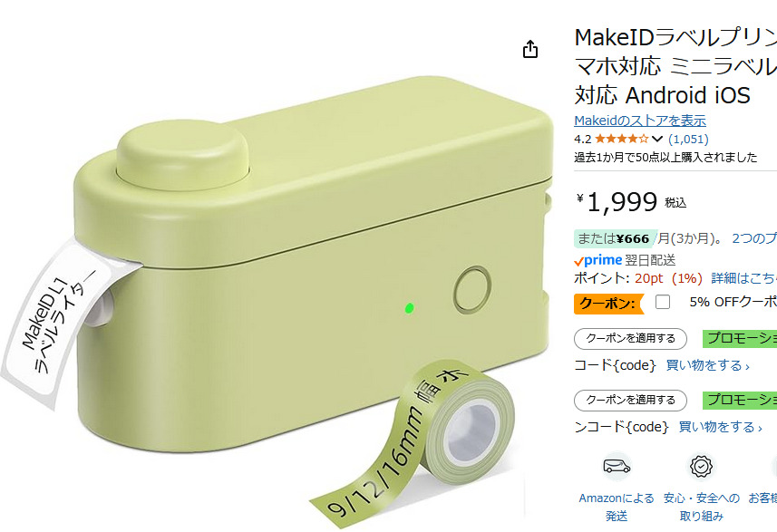This screenshot has height=532, width=777.
Task: Click the 2つのプラン payment plans link
Action: 753,238
